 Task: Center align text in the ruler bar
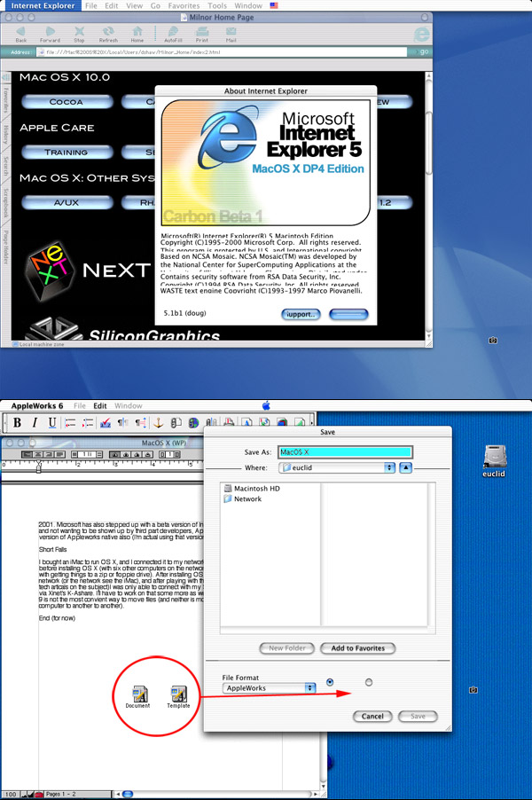[x=38, y=454]
